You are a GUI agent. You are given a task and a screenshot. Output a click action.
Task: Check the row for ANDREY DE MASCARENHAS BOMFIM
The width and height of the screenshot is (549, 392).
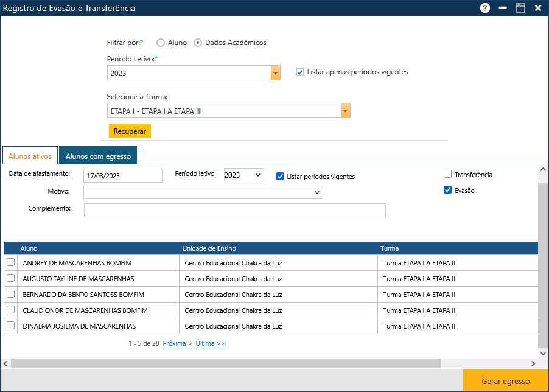(x=10, y=262)
